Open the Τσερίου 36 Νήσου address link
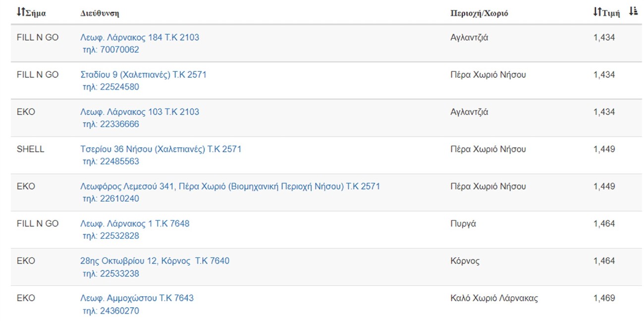This screenshot has height=321, width=644. (x=161, y=149)
